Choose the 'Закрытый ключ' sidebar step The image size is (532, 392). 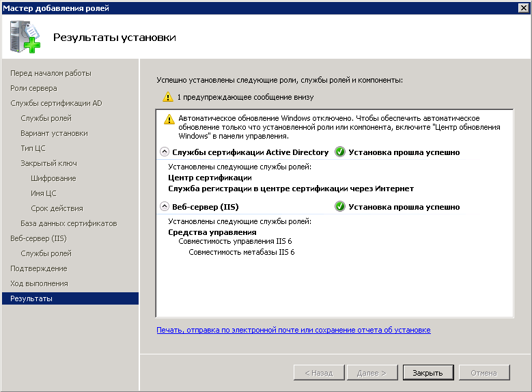coord(48,163)
